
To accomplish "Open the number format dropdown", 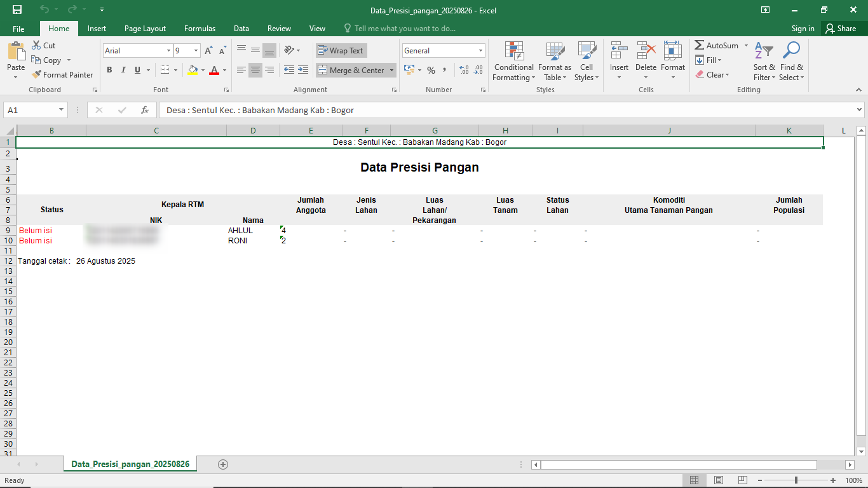I will pyautogui.click(x=480, y=51).
